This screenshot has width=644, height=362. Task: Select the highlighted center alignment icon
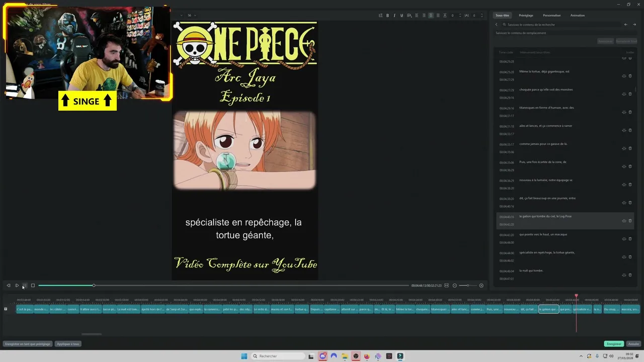point(431,16)
